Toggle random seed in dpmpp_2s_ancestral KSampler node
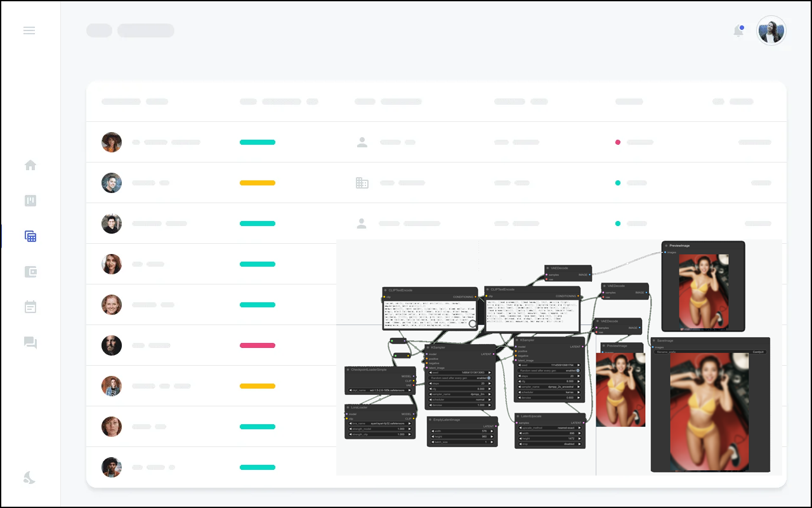Screen dimensions: 812x508 pos(577,370)
